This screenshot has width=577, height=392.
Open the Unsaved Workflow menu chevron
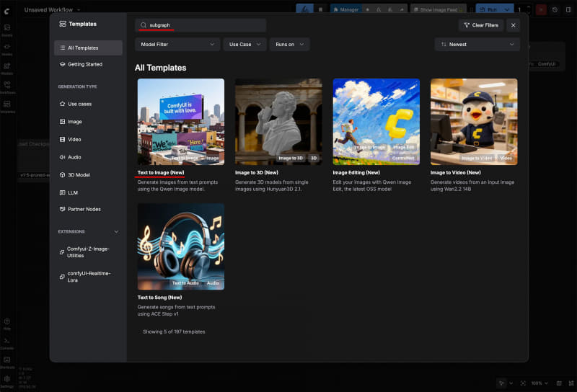point(79,10)
